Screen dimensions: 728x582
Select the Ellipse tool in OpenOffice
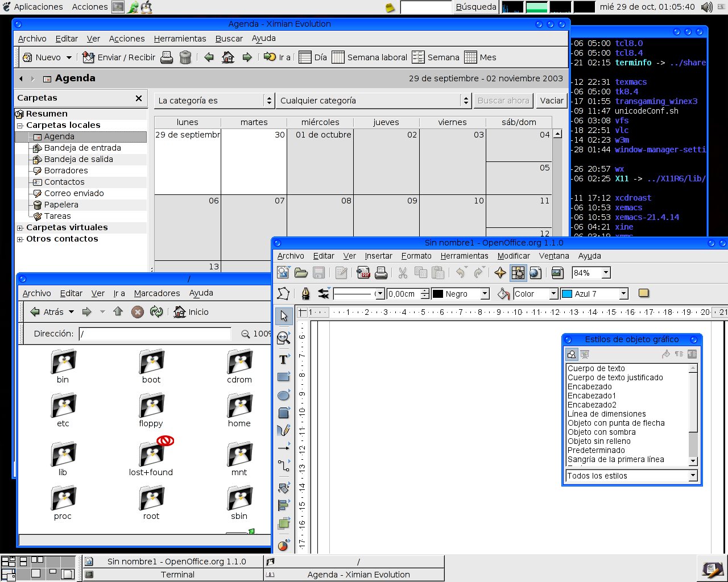pyautogui.click(x=283, y=395)
